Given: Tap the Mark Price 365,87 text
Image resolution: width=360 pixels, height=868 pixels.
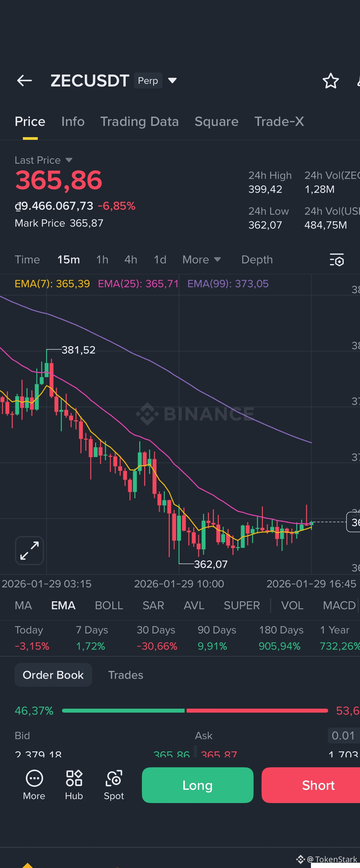Looking at the screenshot, I should [x=59, y=223].
